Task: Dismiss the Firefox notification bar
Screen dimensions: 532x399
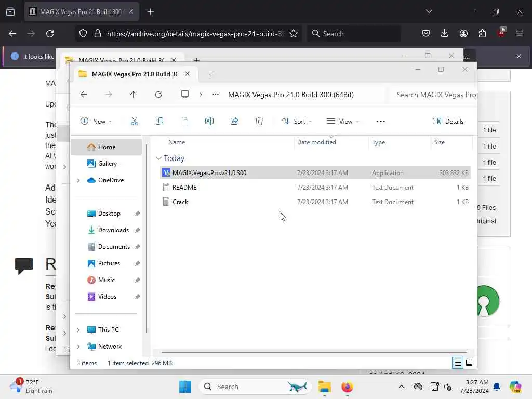Action: coord(519,56)
